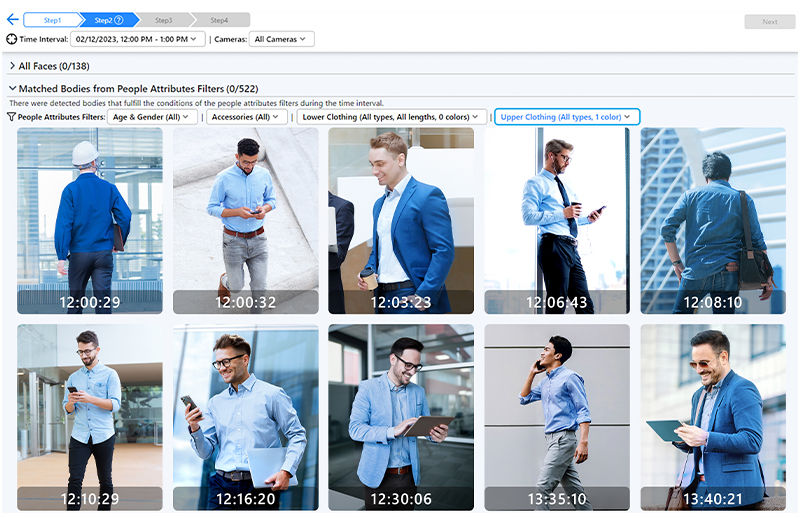Viewport: 800px width, 518px height.
Task: Go to Step1 tab
Action: click(51, 20)
